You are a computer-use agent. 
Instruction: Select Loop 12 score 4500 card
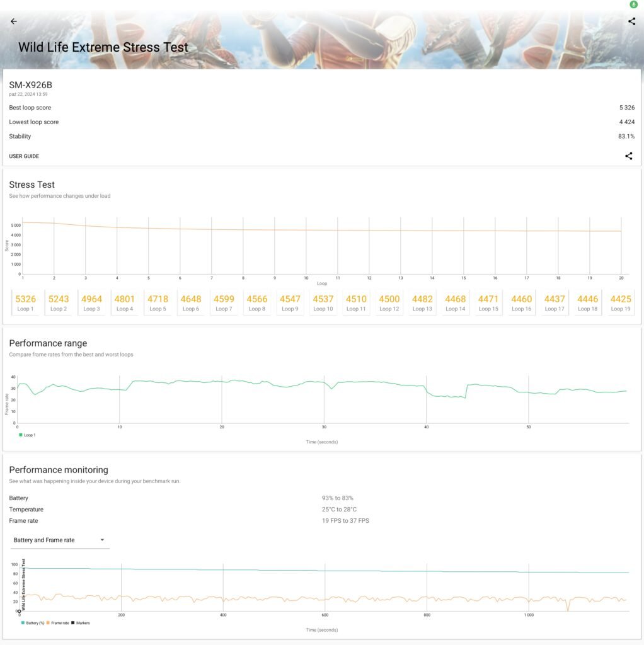389,303
